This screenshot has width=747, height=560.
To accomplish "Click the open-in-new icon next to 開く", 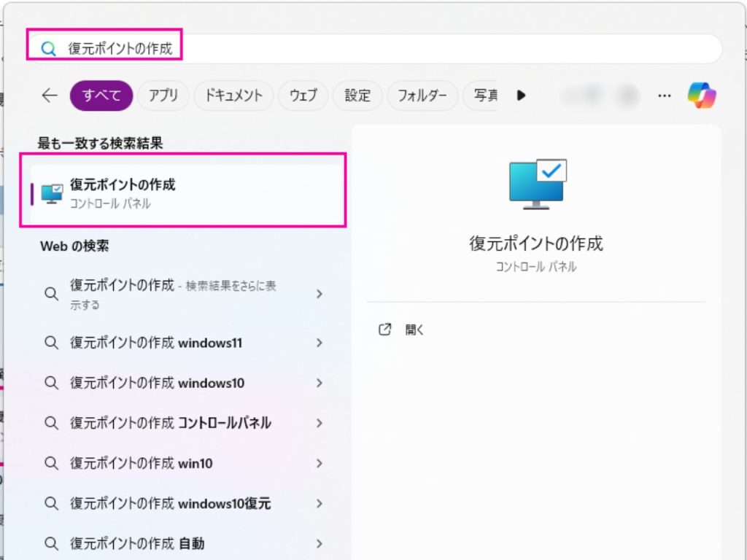I will (386, 329).
